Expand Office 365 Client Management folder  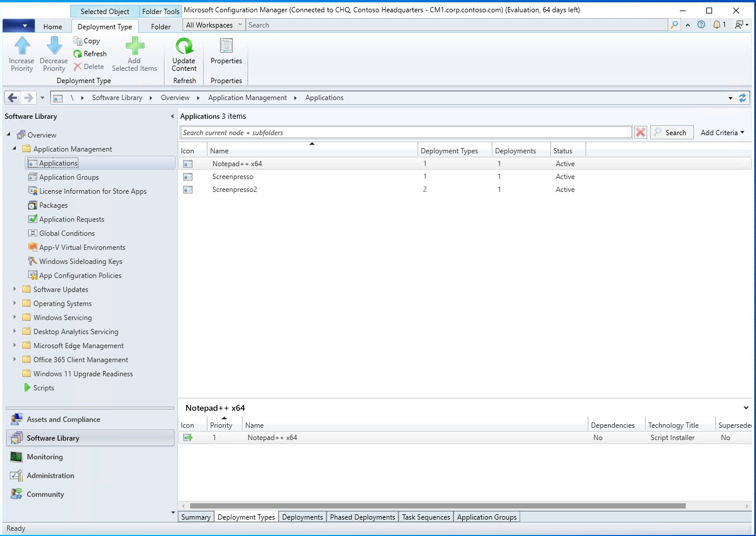(15, 359)
